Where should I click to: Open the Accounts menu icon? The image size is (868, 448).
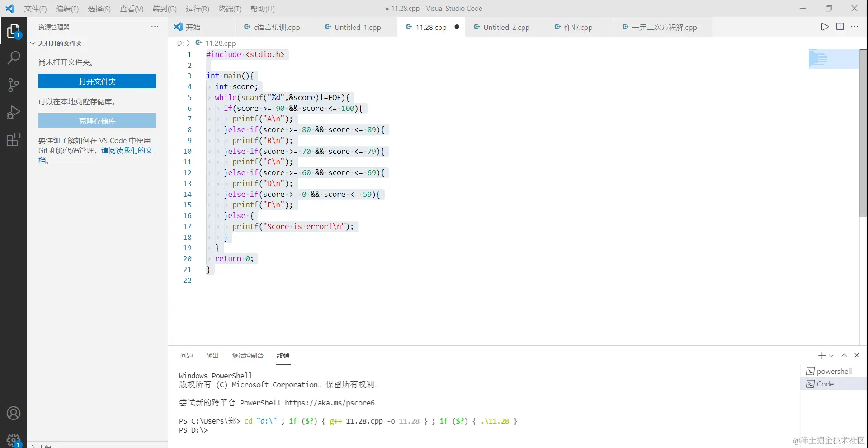pos(14,413)
